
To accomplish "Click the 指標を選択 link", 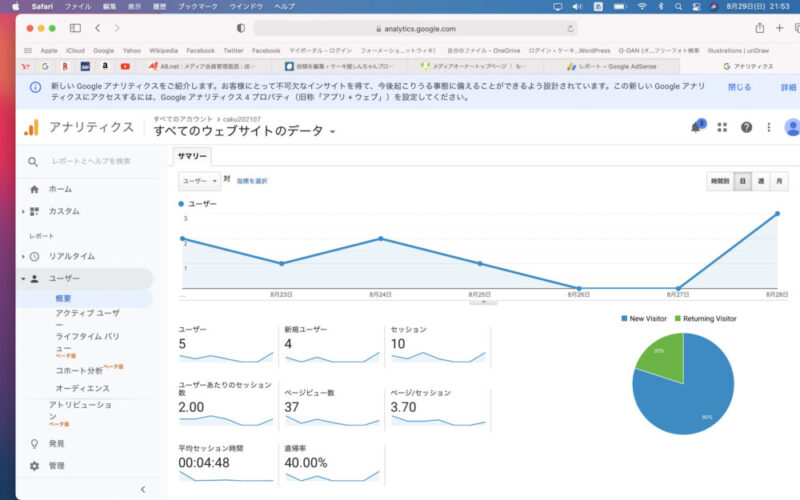I will (x=252, y=181).
